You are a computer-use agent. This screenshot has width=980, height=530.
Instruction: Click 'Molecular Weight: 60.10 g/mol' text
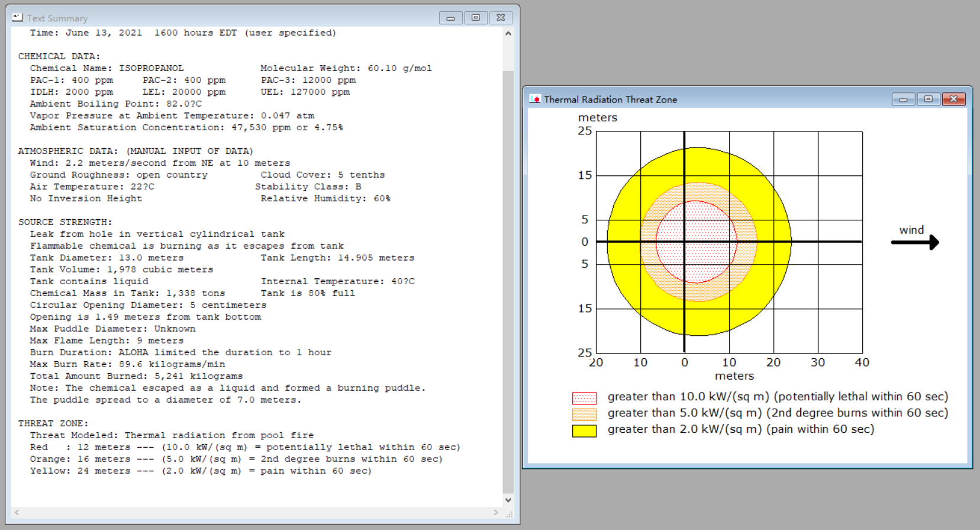click(x=346, y=68)
